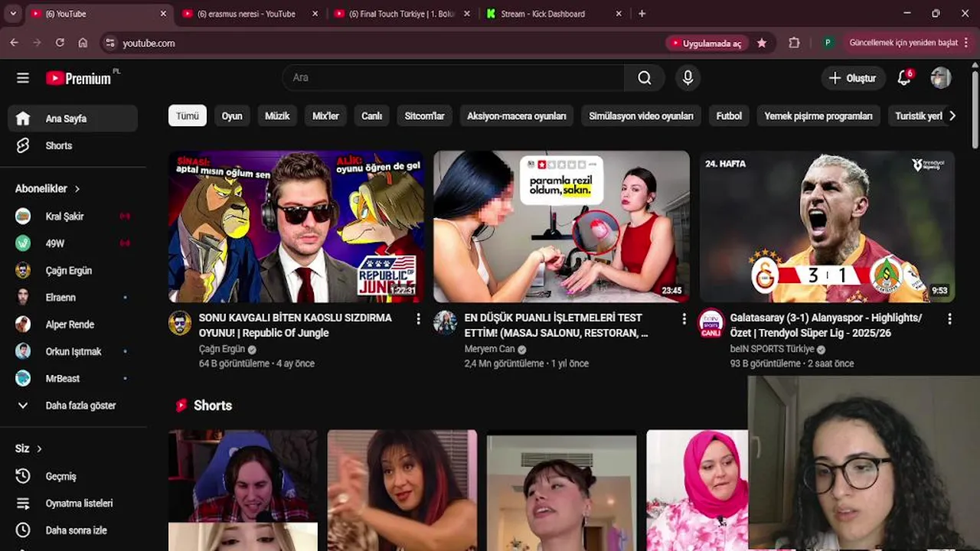Open the Meryem Can video thumbnail
980x551 pixels.
[x=561, y=227]
